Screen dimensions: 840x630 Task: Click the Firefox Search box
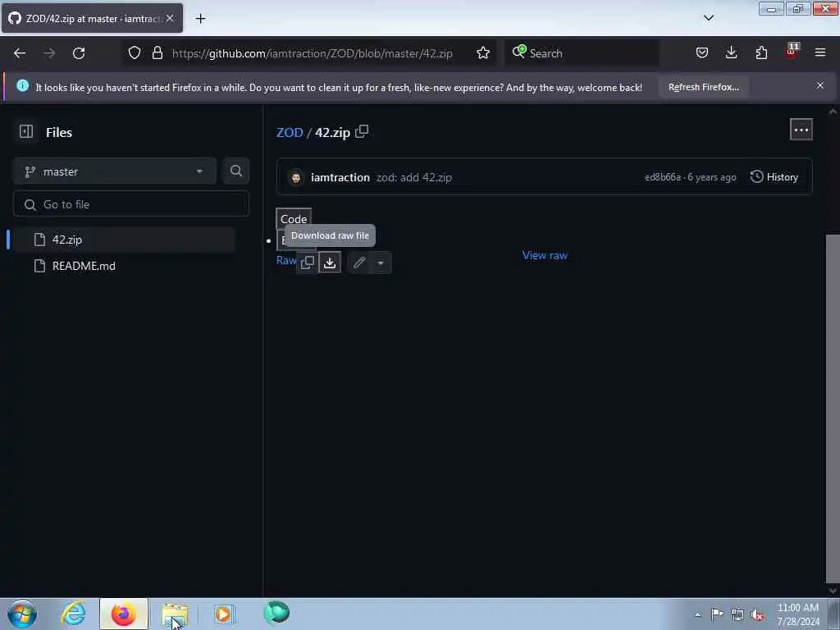(x=582, y=53)
